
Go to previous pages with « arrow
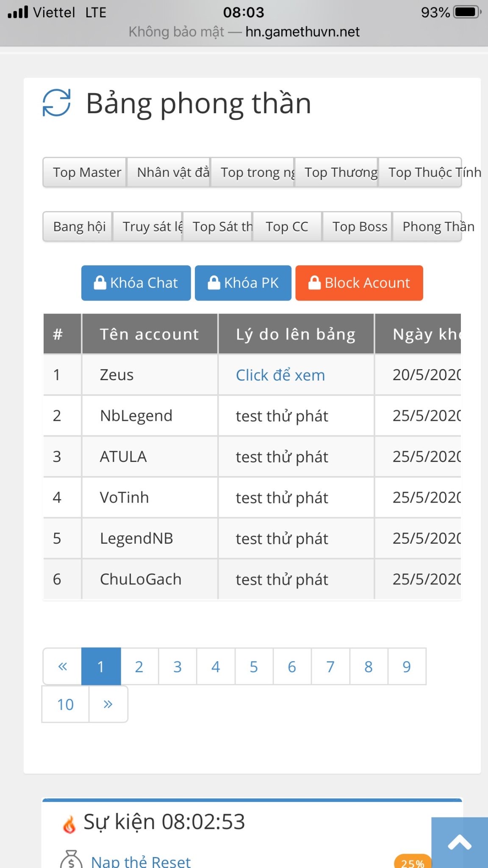point(62,666)
